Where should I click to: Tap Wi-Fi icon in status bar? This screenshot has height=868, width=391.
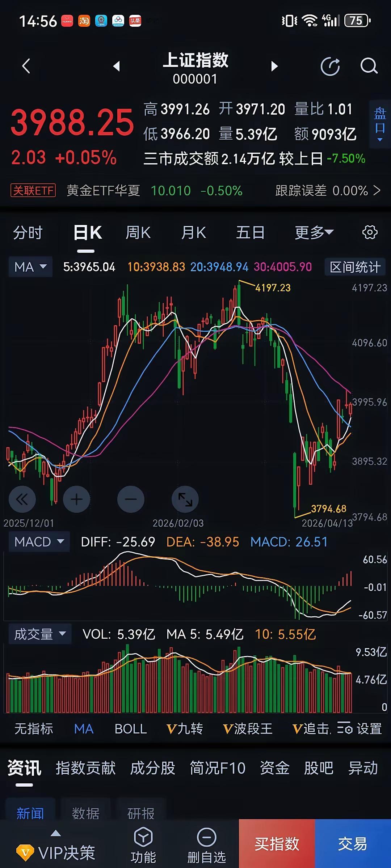pos(310,21)
